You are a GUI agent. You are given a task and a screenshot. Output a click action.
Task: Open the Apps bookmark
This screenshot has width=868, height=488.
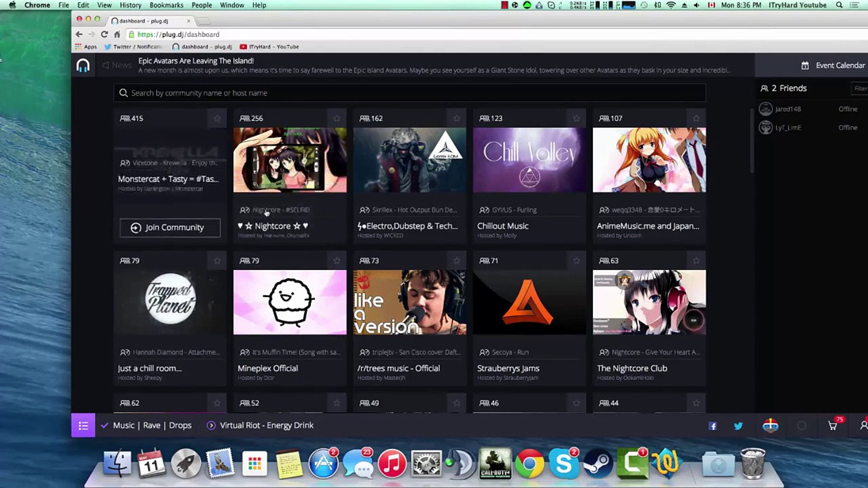click(x=86, y=47)
